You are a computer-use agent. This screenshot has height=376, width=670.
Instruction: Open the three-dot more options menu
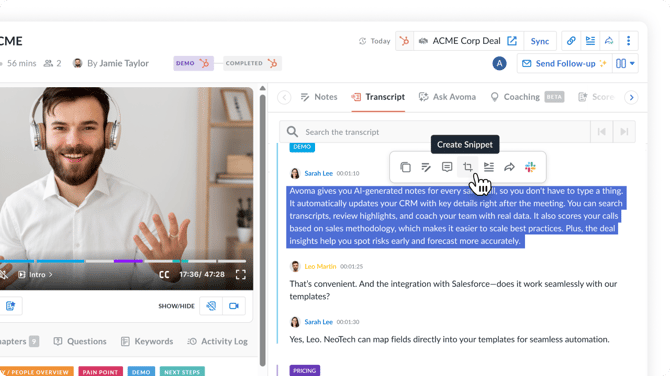point(628,41)
